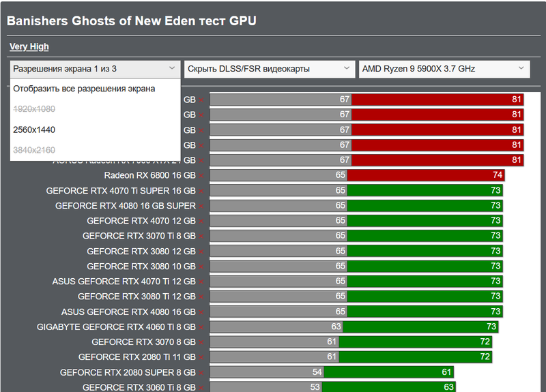Select 'Отобразить все разрешения экрана' option
This screenshot has width=546, height=392.
[84, 89]
